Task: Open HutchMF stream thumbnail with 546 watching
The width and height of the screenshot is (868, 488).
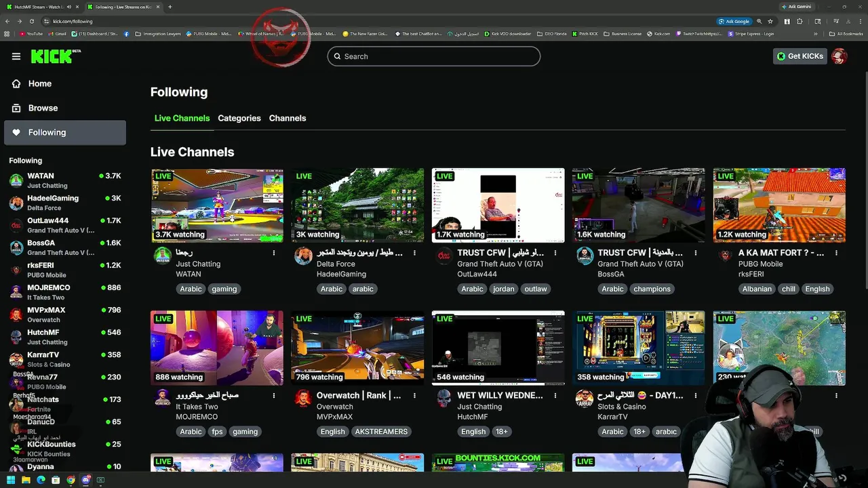Action: (498, 348)
